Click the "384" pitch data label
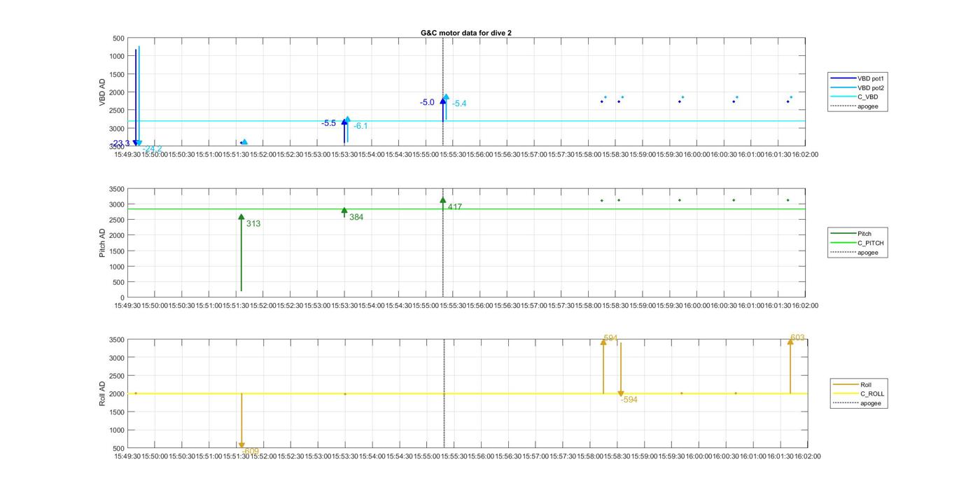 point(356,218)
